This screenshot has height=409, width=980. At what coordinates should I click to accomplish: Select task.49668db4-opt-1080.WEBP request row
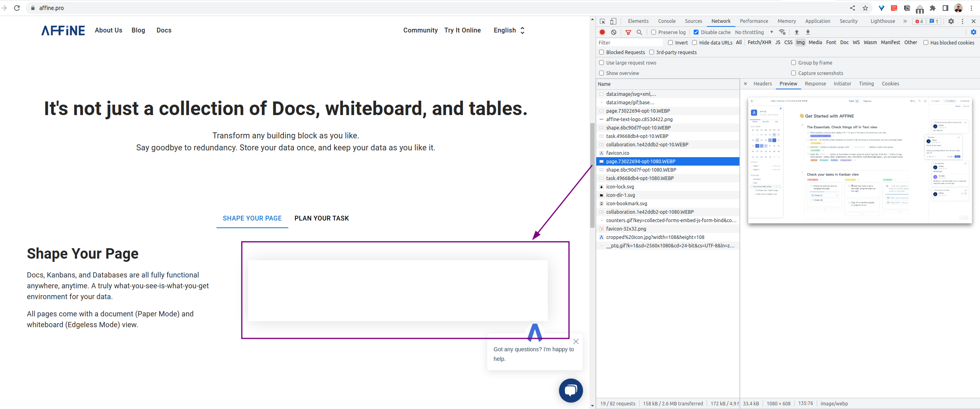coord(668,178)
